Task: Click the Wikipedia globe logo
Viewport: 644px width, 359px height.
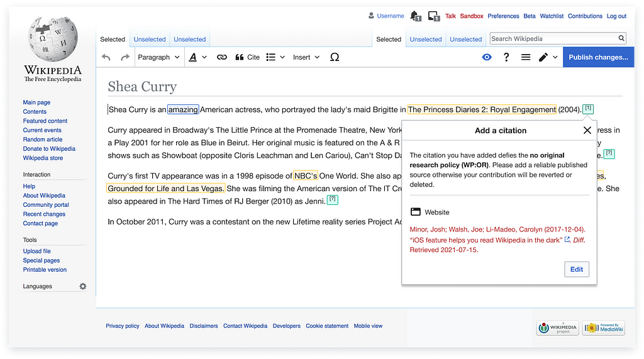Action: point(53,39)
